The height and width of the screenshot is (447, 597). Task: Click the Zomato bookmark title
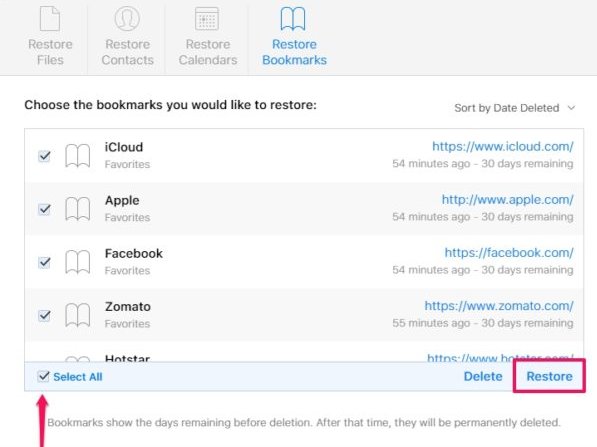[x=128, y=307]
